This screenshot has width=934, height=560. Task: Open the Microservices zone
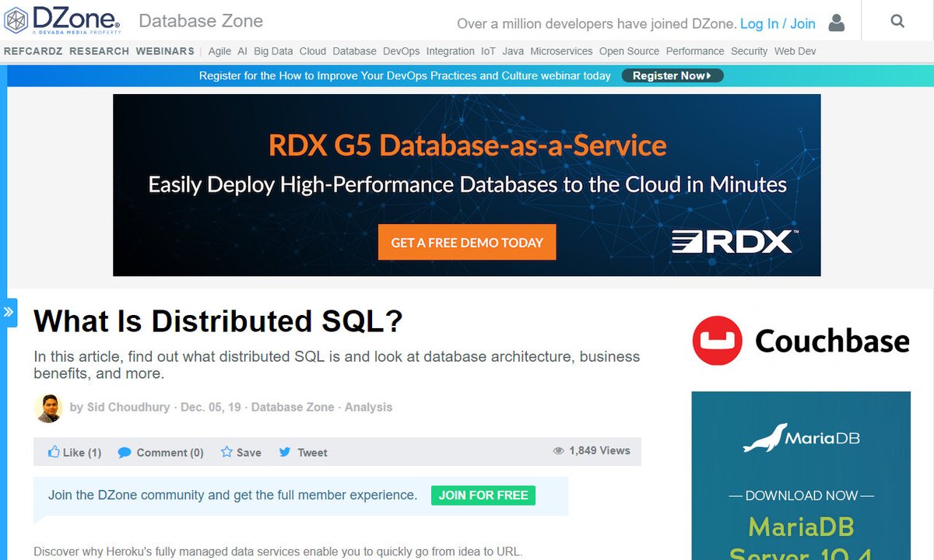(x=561, y=51)
